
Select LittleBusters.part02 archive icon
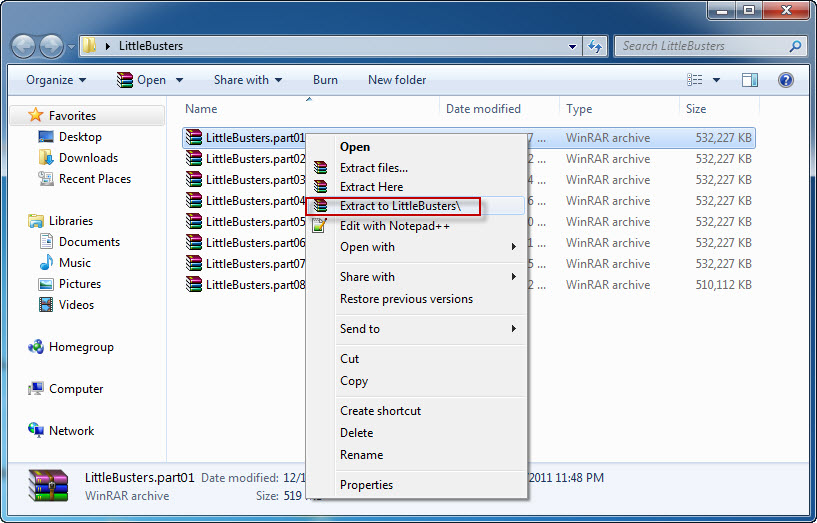193,158
